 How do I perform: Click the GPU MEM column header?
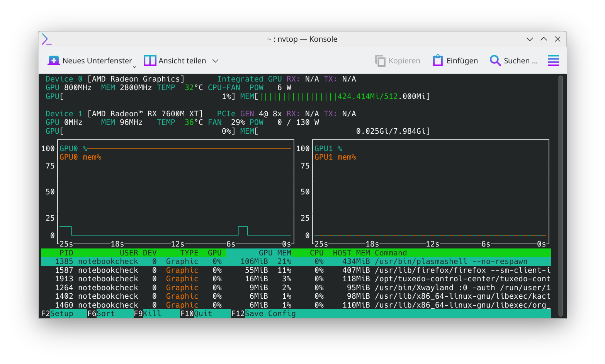click(x=275, y=253)
